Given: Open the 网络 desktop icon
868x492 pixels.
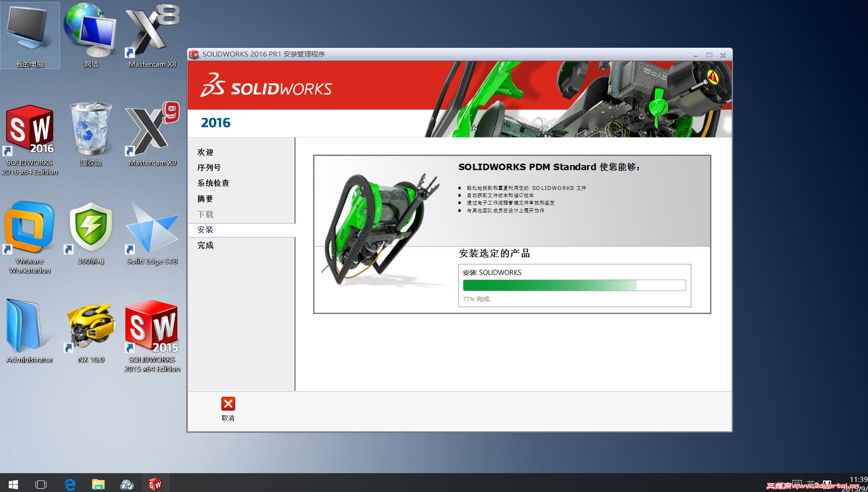Looking at the screenshot, I should click(91, 35).
